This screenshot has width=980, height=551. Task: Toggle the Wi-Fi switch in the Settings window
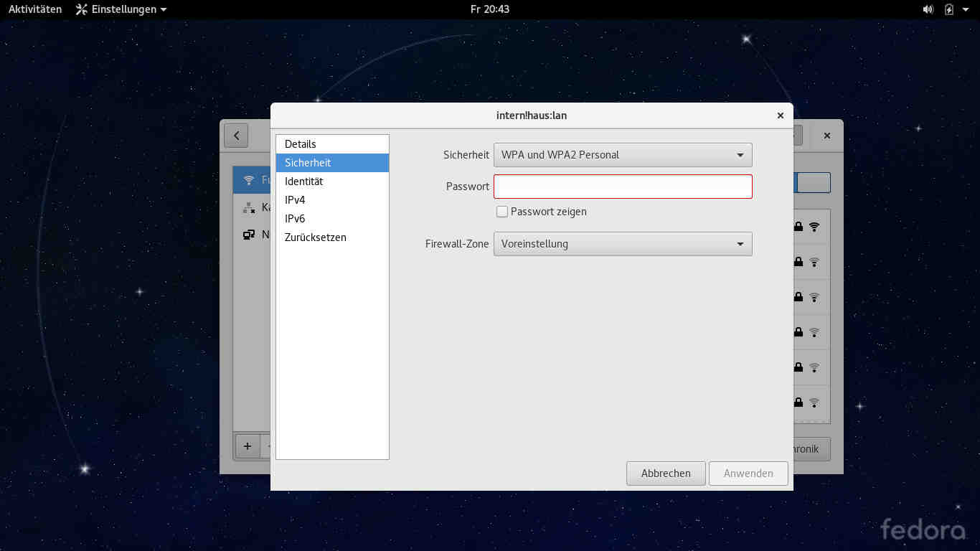click(813, 182)
